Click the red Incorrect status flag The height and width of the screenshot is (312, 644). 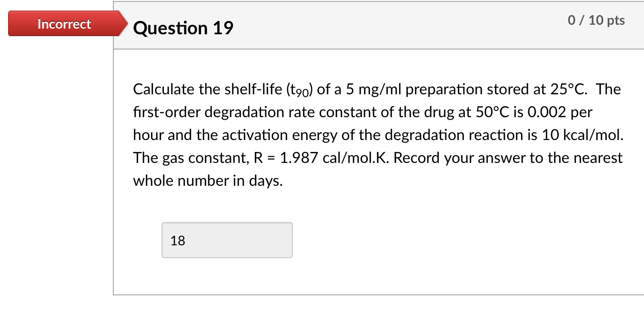(64, 24)
